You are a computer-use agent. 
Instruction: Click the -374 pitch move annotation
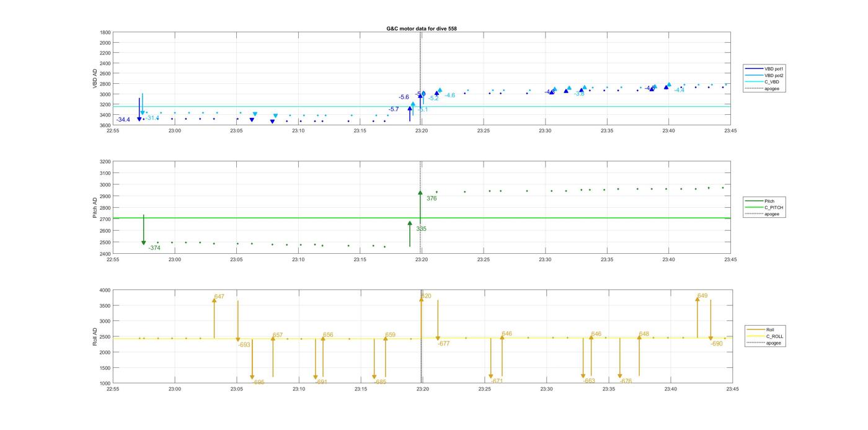click(x=154, y=248)
